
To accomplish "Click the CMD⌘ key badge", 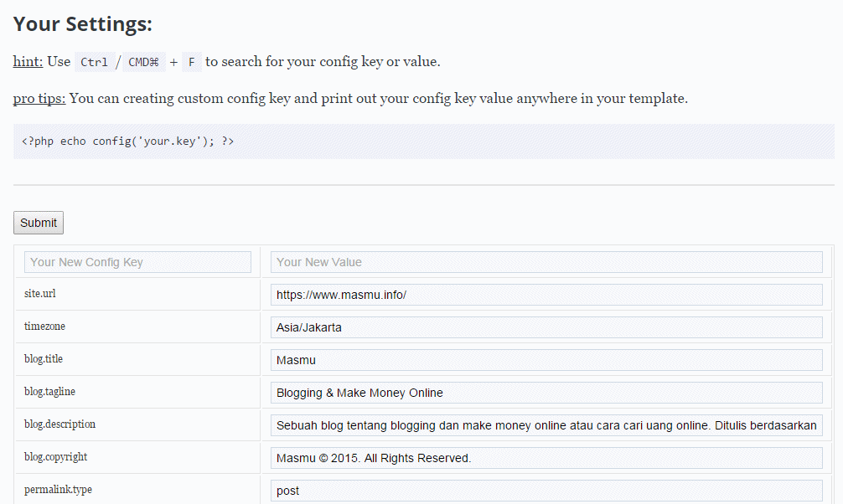I will (x=143, y=62).
